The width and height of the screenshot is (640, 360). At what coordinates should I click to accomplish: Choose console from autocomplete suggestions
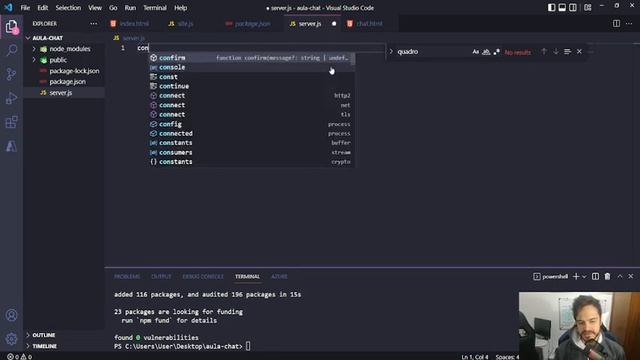[251, 67]
